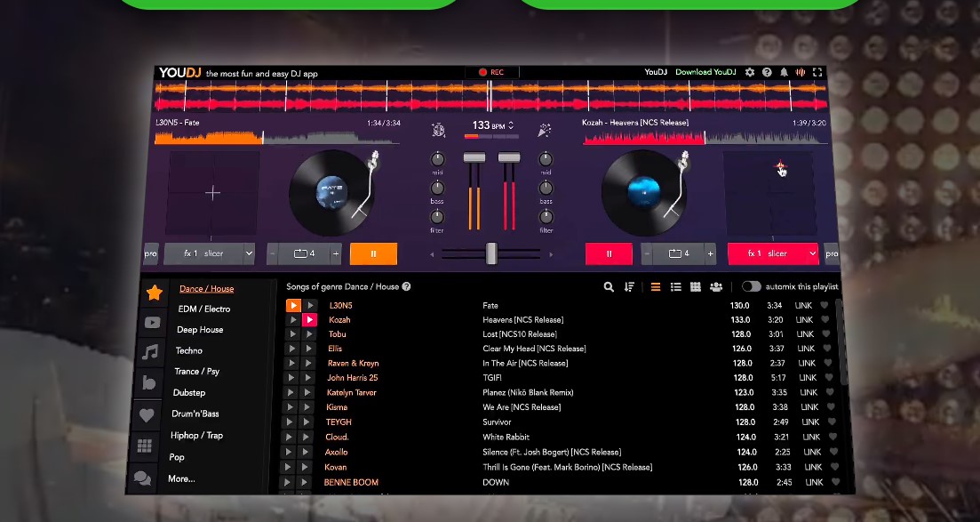Start recording with the REC button

pos(491,72)
